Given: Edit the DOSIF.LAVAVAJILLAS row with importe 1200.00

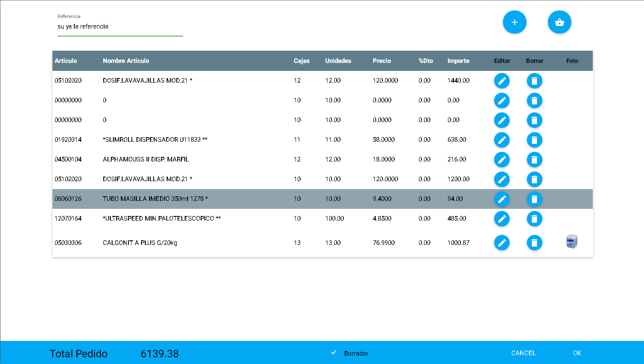Looking at the screenshot, I should [502, 179].
